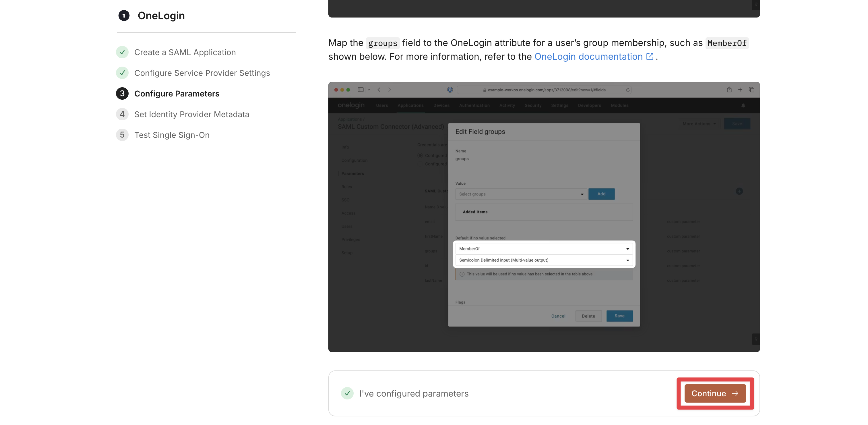This screenshot has height=425, width=868.
Task: Expand the MemberOf dropdown in screenshot
Action: coord(544,249)
